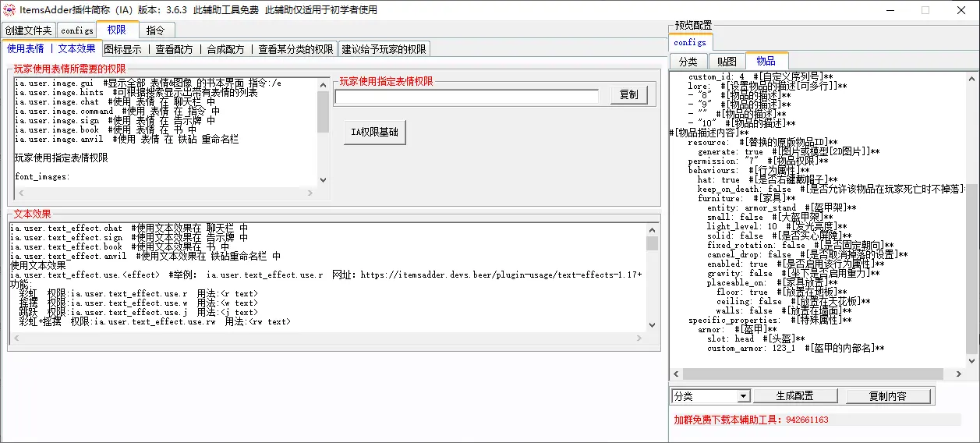Open the 创建文件夹 tab
Screen dimensions: 980x443
coord(28,30)
